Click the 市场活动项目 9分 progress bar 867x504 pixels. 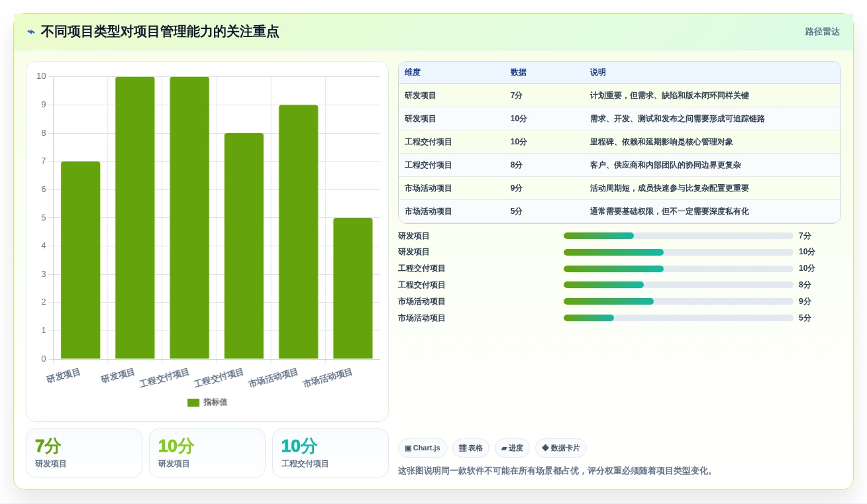click(x=678, y=301)
